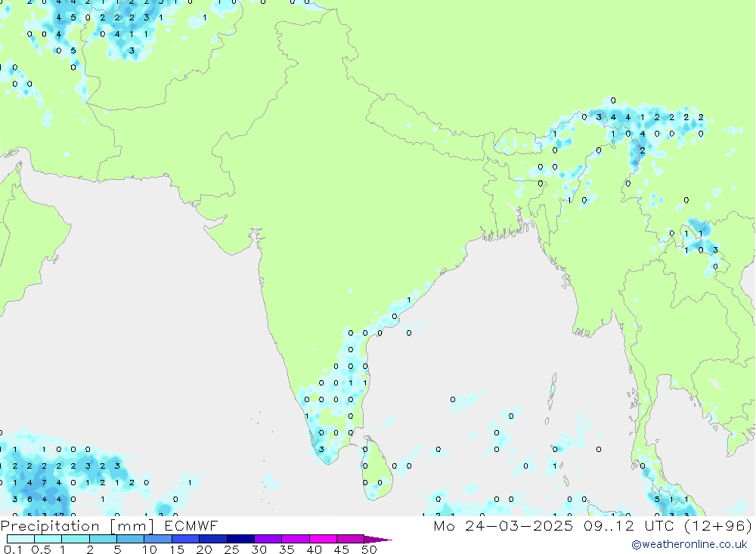Click the '15' legend scale label
This screenshot has width=756, height=554.
[x=177, y=549]
